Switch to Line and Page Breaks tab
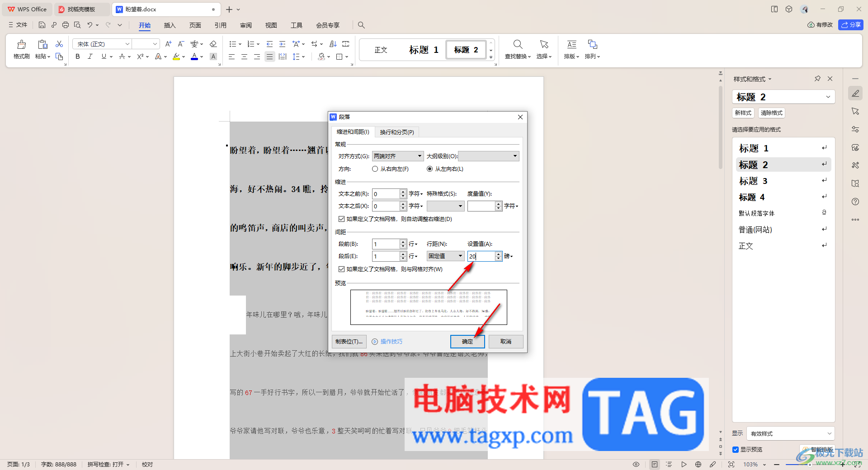 pyautogui.click(x=397, y=132)
